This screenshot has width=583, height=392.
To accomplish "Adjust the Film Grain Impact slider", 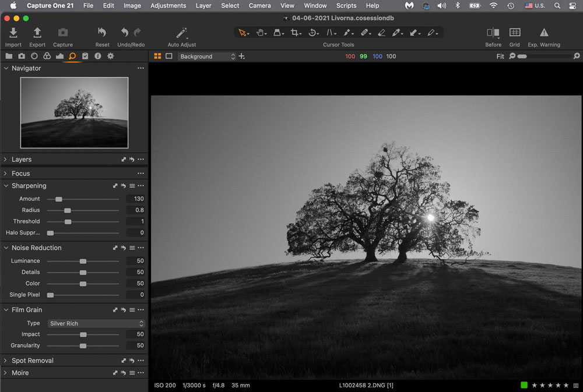I will [83, 334].
